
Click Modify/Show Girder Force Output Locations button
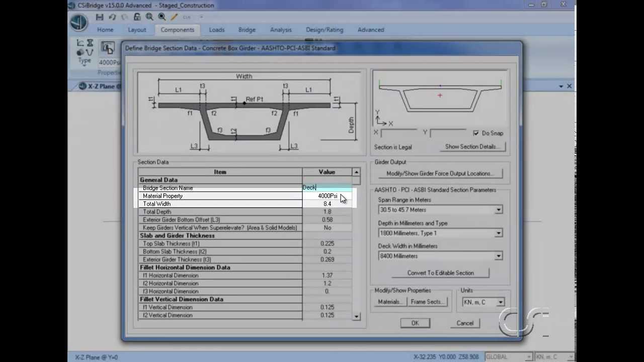[440, 173]
